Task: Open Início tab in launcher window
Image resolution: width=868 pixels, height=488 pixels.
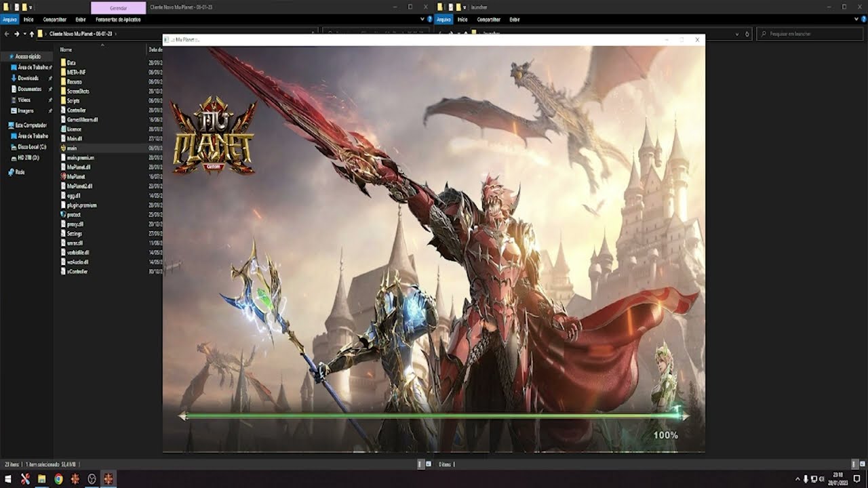Action: coord(462,20)
